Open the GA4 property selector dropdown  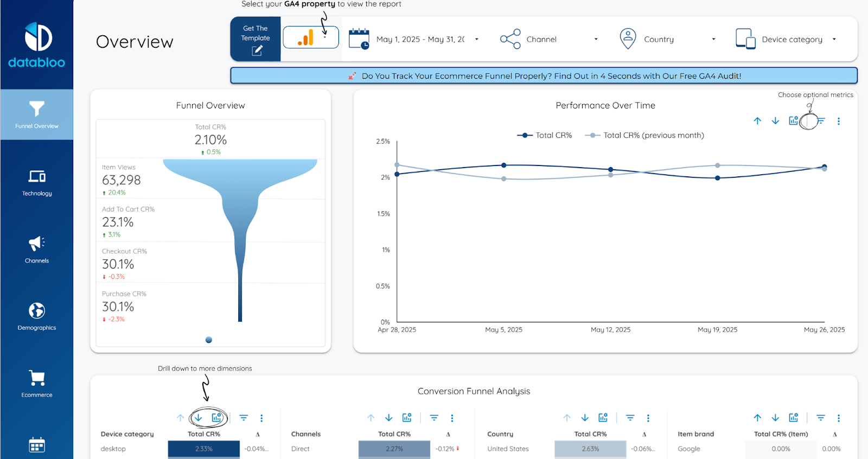click(311, 37)
